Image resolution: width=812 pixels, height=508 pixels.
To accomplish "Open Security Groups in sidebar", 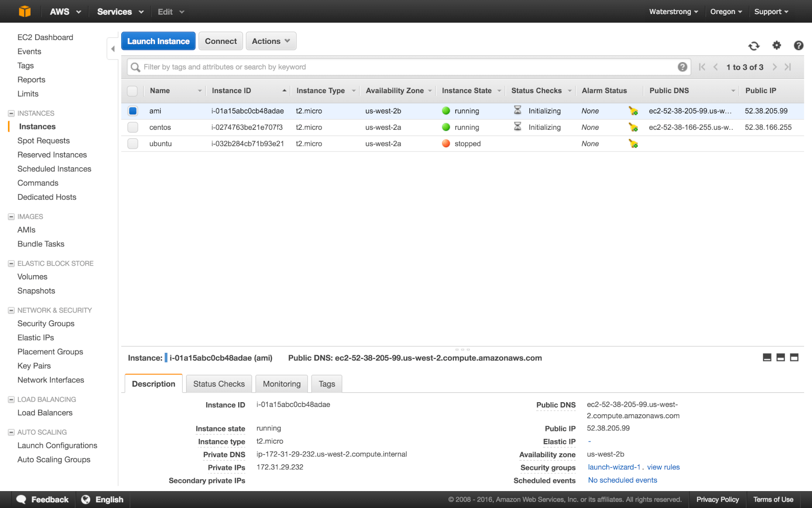I will pyautogui.click(x=46, y=324).
